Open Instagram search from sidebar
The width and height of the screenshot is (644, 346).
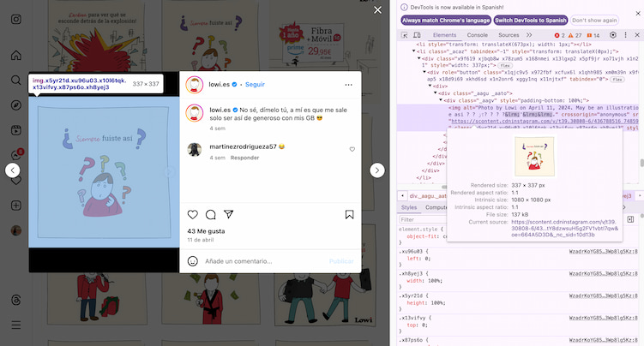point(16,80)
